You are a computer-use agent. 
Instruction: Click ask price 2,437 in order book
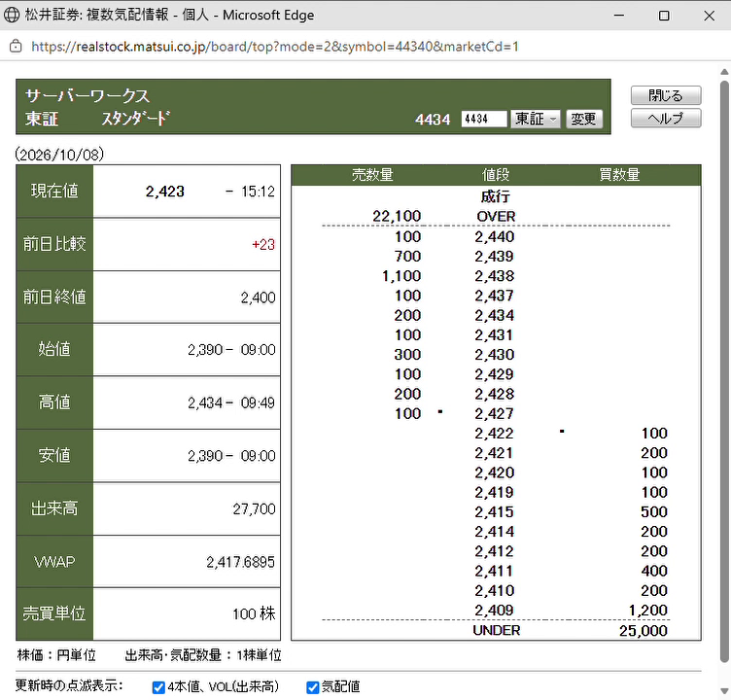(494, 296)
